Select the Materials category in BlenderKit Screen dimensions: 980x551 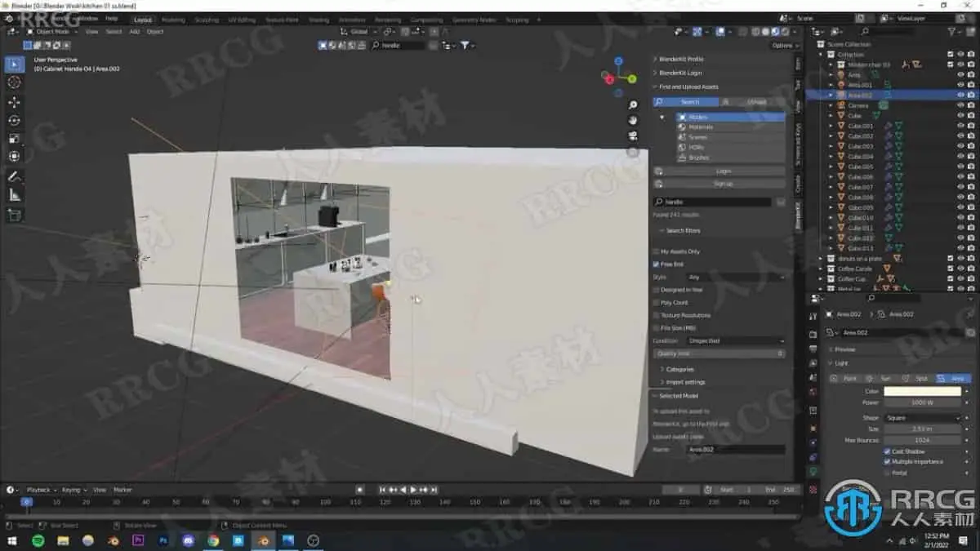click(682, 127)
